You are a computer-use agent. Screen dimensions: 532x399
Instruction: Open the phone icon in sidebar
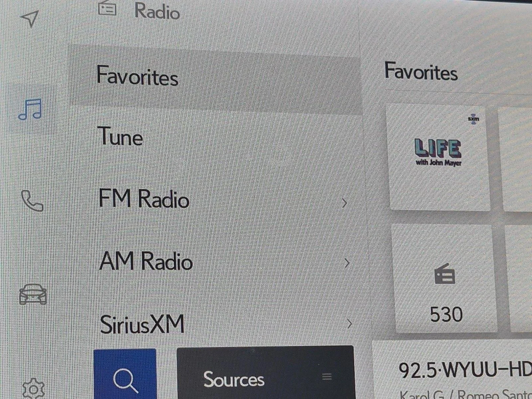point(32,200)
